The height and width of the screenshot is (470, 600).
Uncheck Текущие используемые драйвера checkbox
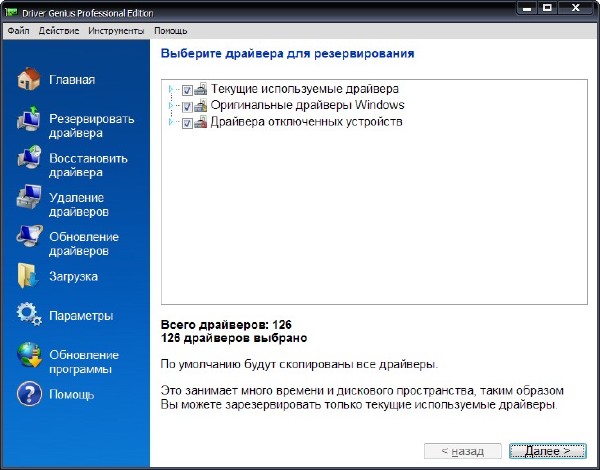click(x=187, y=90)
